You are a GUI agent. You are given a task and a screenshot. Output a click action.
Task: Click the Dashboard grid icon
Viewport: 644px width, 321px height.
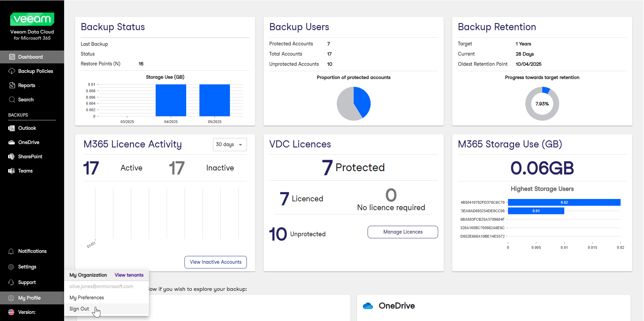[12, 57]
